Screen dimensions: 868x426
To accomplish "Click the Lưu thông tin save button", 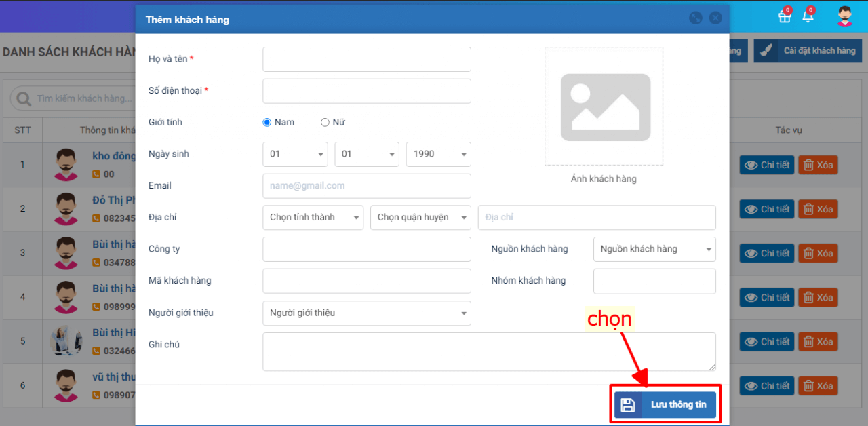I will tap(665, 405).
